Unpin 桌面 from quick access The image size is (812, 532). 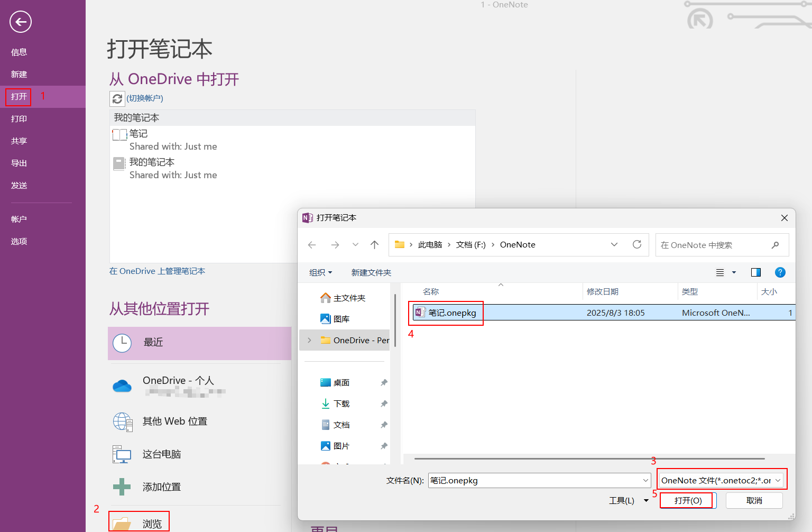click(x=384, y=382)
